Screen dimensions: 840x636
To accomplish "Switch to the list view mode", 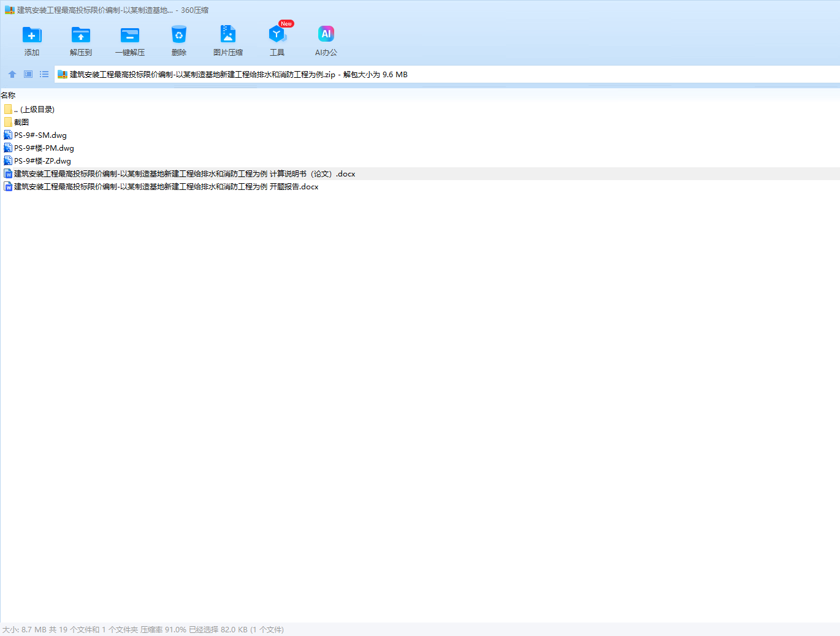I will (x=44, y=74).
